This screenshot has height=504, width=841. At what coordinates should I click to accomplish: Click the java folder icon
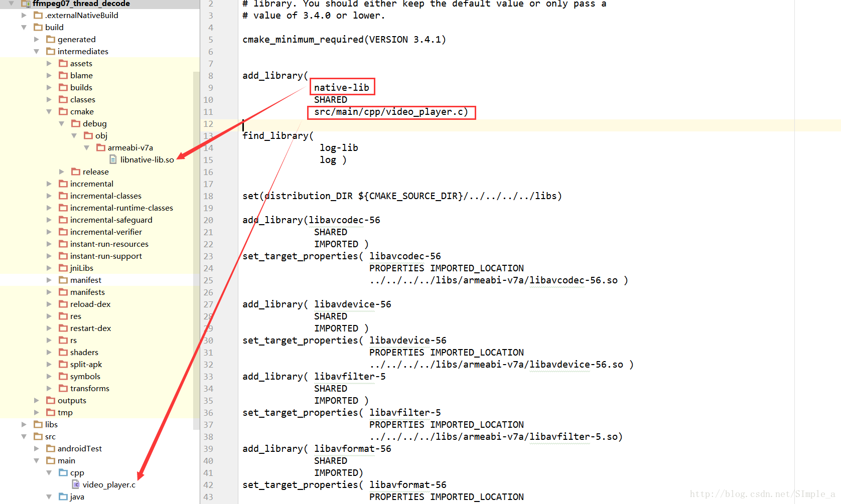63,496
